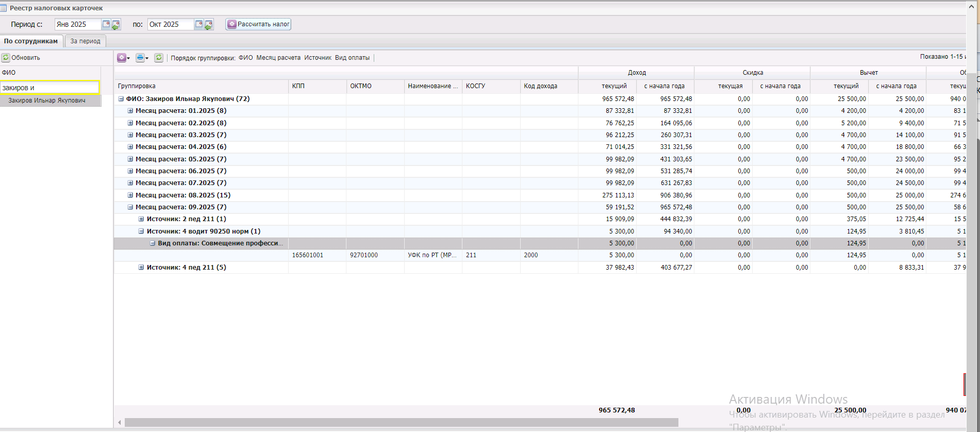Collapse Вид оплаты: Совмещение group
Image resolution: width=980 pixels, height=432 pixels.
point(153,243)
